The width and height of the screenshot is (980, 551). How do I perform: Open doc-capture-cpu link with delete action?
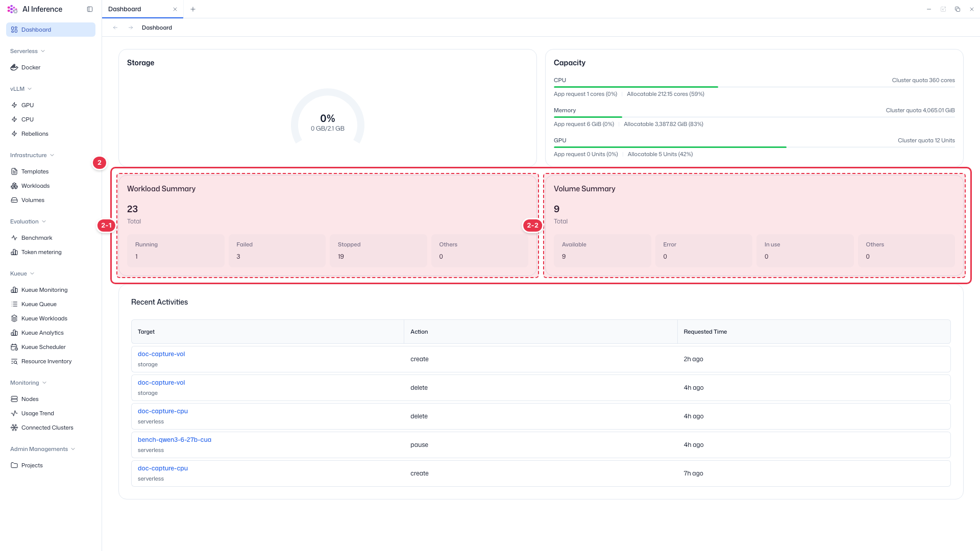163,411
